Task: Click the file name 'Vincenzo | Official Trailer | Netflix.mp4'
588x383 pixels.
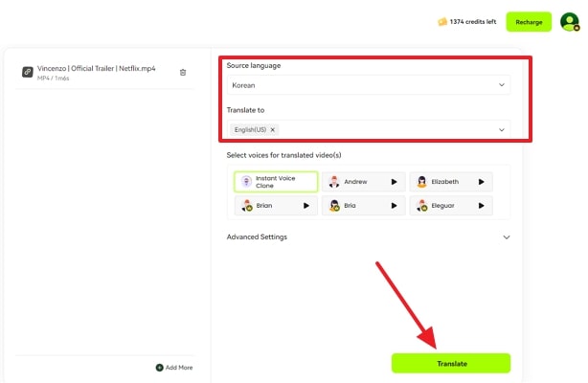Action: (96, 68)
